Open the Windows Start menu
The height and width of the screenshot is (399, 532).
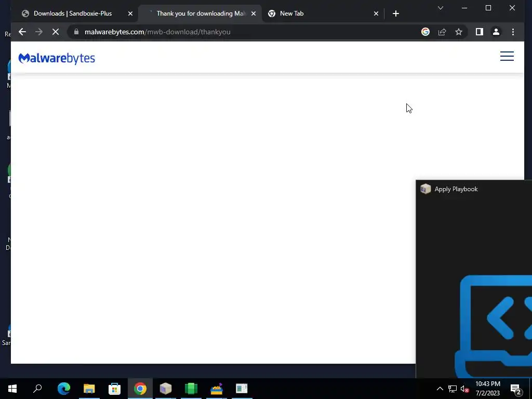click(12, 389)
